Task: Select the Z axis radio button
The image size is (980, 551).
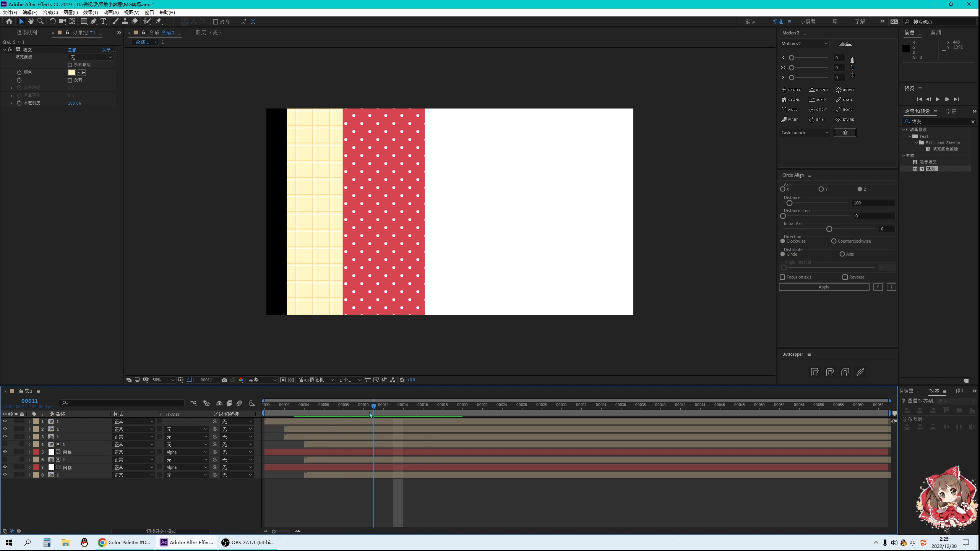Action: 860,189
